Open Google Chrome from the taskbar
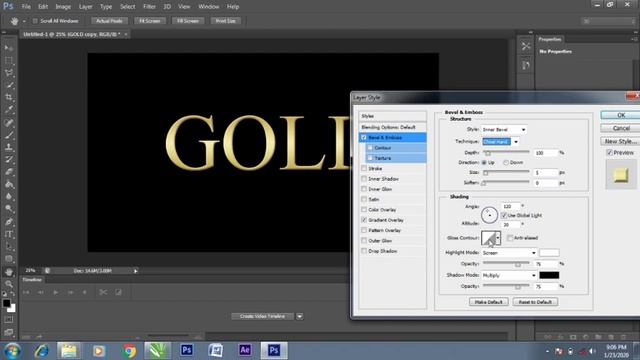 [x=129, y=351]
